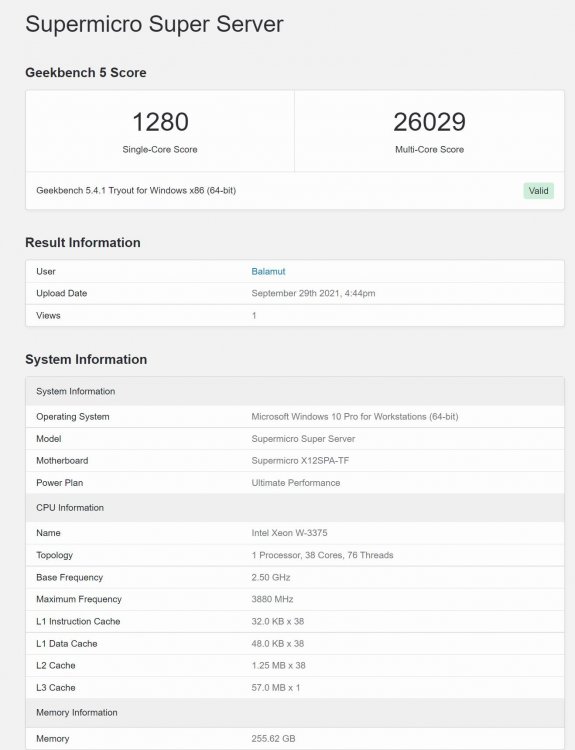Click the Single-Core Score label
The height and width of the screenshot is (750, 575).
coord(160,149)
